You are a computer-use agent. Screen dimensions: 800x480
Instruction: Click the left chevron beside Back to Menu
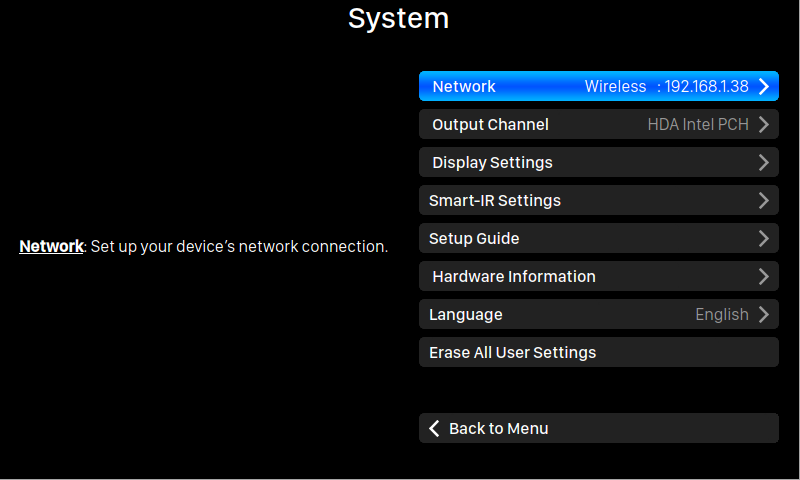[434, 428]
